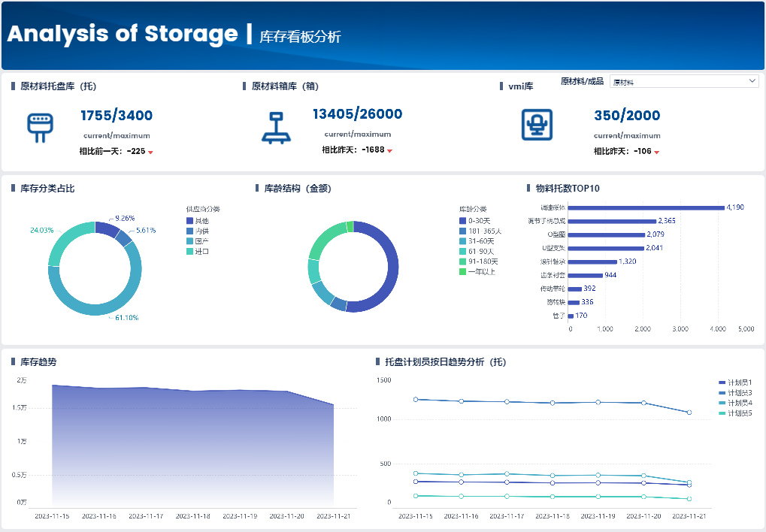This screenshot has width=766, height=532.
Task: Click the 库存看板分析 header subtitle
Action: pos(300,37)
